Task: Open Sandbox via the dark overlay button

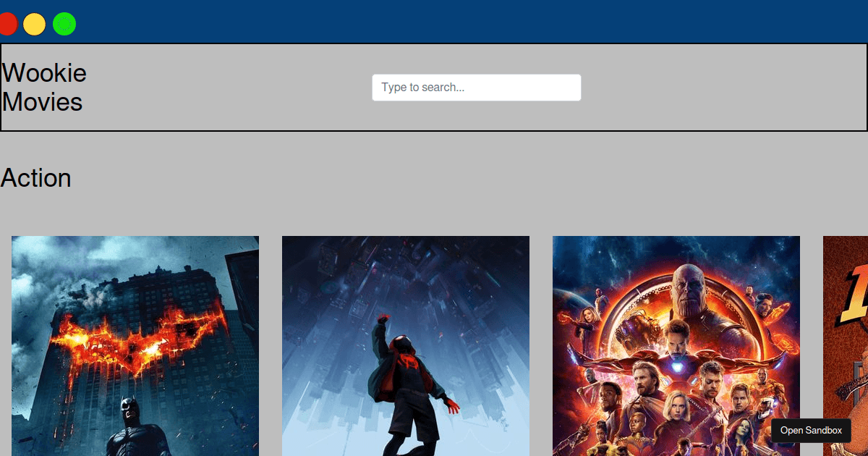Action: coord(810,430)
